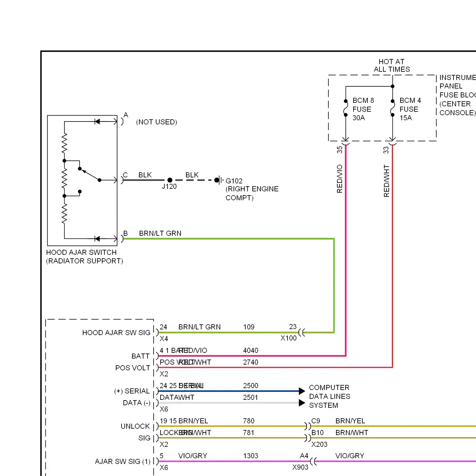Click the UNLOCK signal label
The height and width of the screenshot is (476, 476).
(135, 426)
